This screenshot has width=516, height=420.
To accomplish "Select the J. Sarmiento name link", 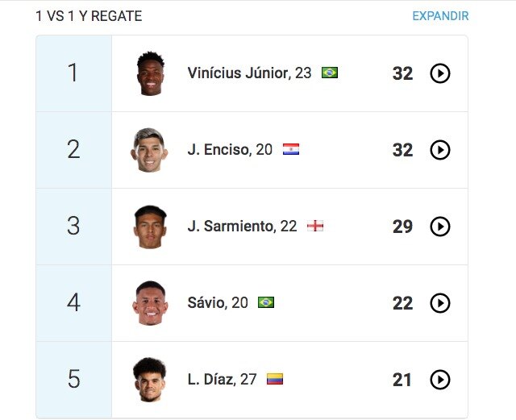I will click(231, 227).
